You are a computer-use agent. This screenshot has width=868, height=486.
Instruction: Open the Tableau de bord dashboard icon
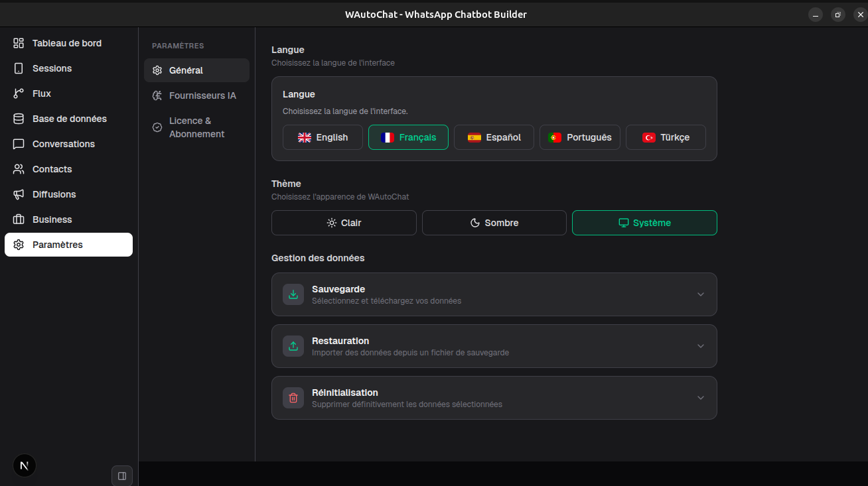pyautogui.click(x=19, y=43)
